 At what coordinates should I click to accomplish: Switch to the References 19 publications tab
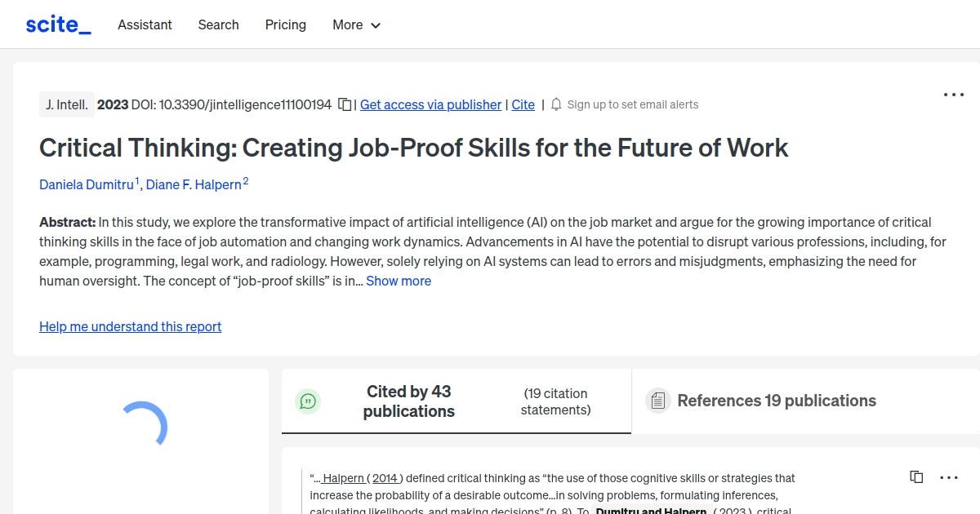777,401
